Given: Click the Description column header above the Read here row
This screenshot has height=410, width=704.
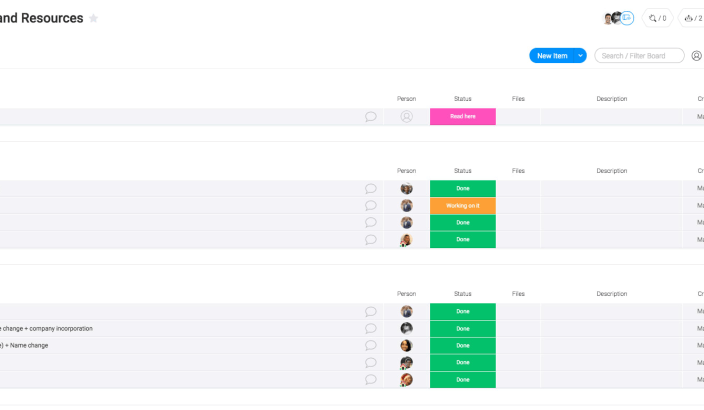Looking at the screenshot, I should [x=612, y=99].
